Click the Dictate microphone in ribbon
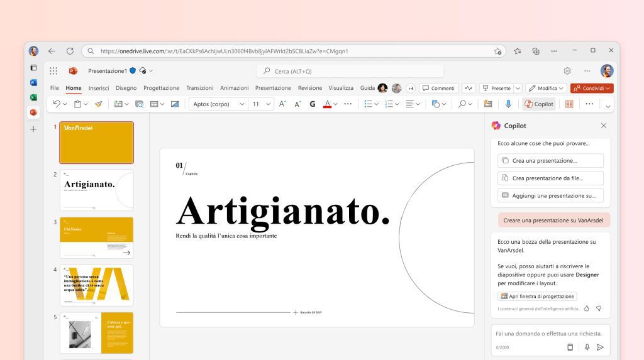The width and height of the screenshot is (644, 360). click(508, 104)
